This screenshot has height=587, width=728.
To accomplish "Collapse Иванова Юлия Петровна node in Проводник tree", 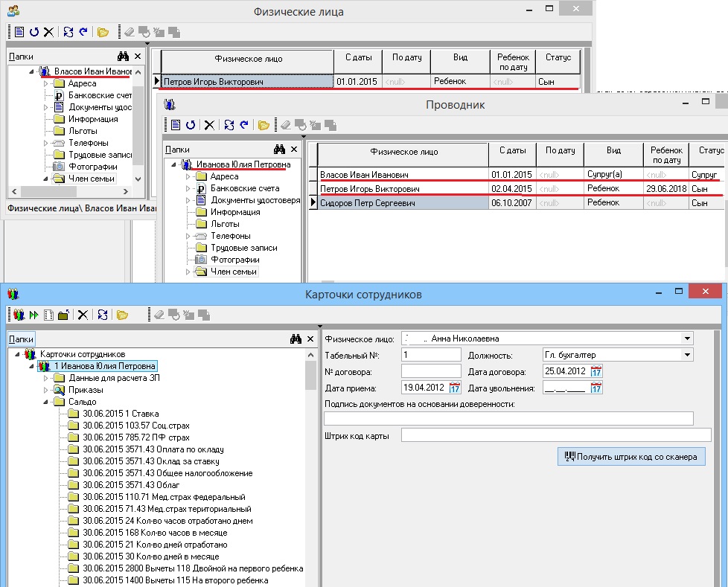I will click(x=173, y=164).
